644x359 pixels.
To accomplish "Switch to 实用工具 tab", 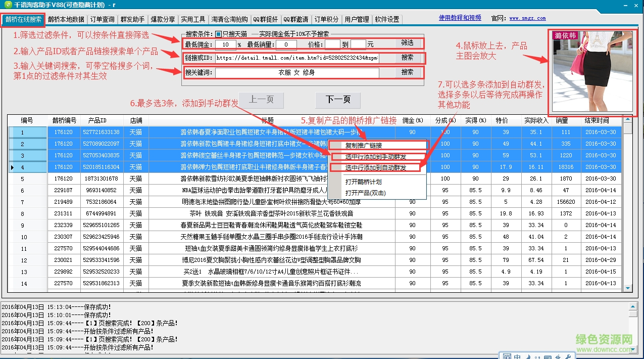I will tap(193, 20).
